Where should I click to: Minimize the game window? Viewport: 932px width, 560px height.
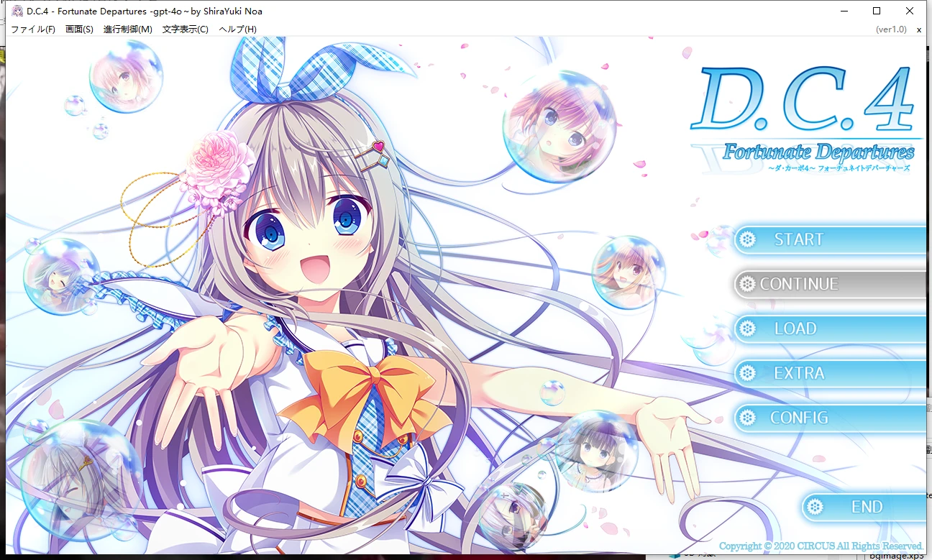pos(844,11)
